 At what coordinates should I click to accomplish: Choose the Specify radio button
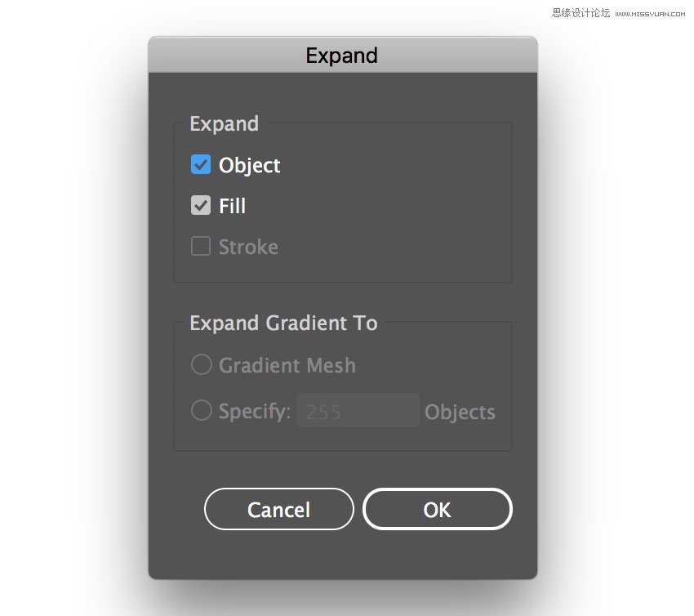click(201, 410)
